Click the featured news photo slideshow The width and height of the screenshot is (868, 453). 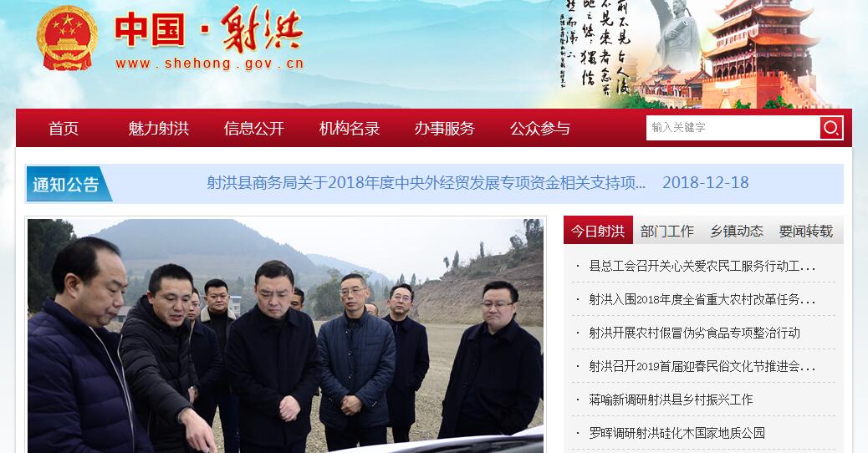285,336
